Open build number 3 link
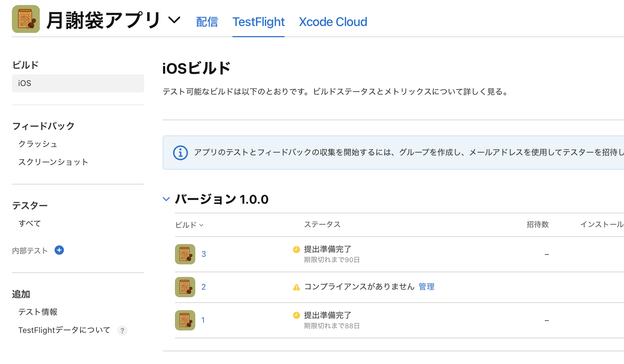 (x=204, y=254)
